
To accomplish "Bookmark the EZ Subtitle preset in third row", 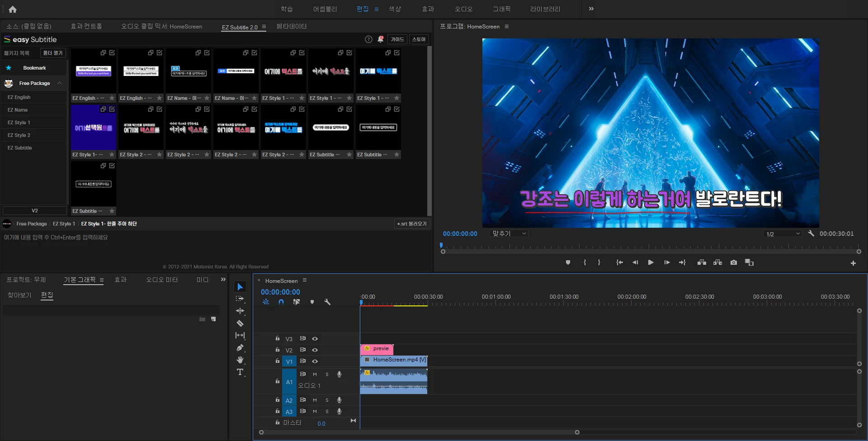I will click(x=112, y=211).
